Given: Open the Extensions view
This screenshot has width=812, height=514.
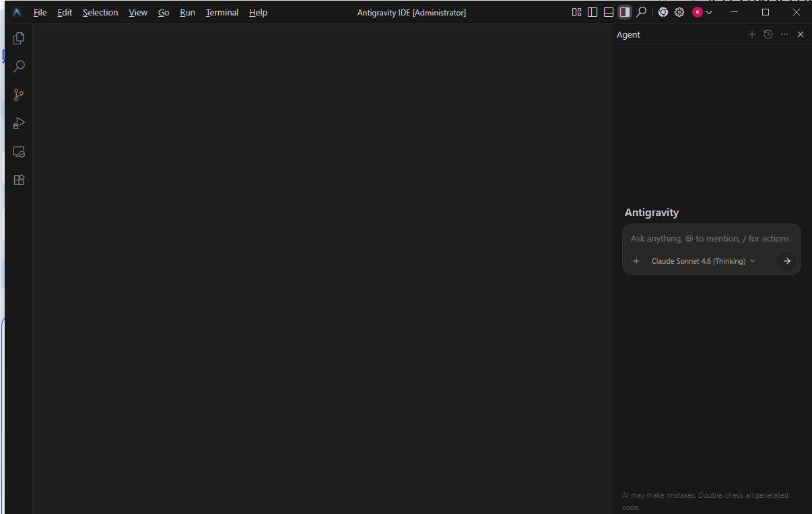Looking at the screenshot, I should [19, 180].
